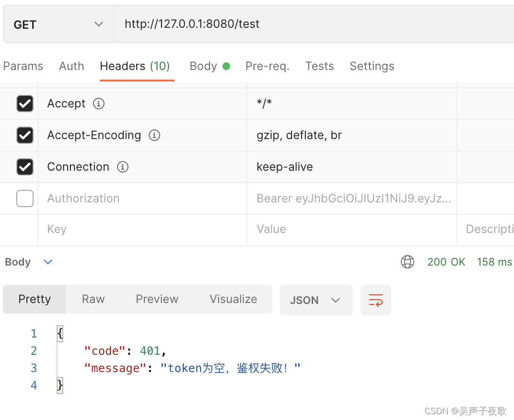The height and width of the screenshot is (420, 514).
Task: Click the keep-alive value cell
Action: point(352,167)
